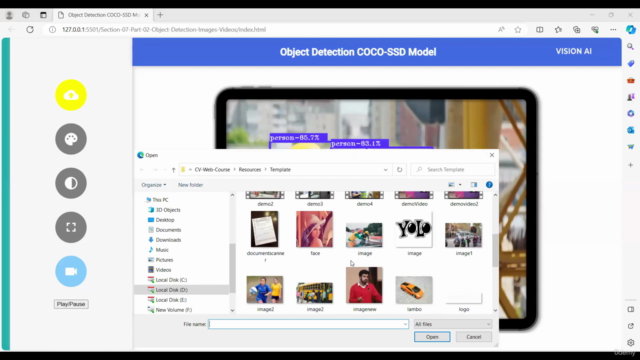Click the yellow upload cloud button

(71, 95)
